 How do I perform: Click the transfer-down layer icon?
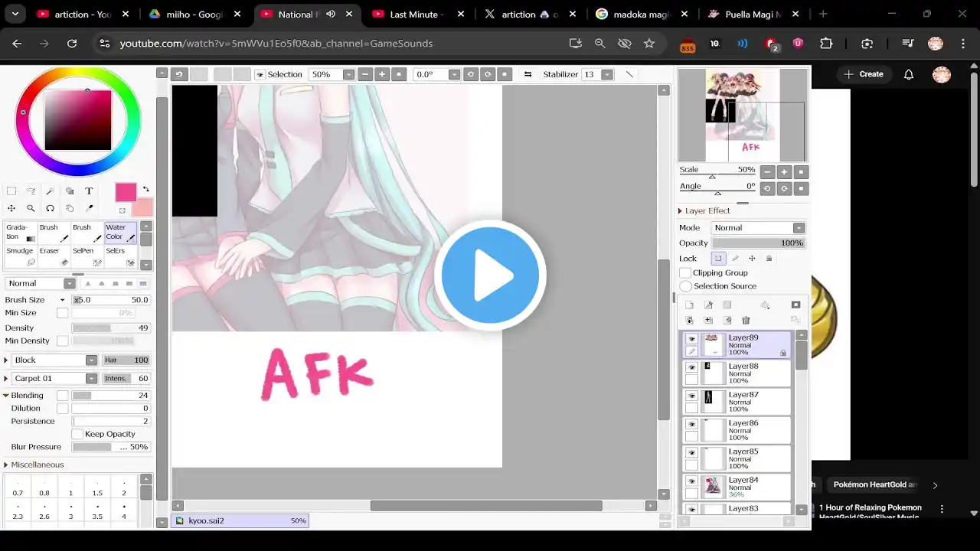[689, 320]
